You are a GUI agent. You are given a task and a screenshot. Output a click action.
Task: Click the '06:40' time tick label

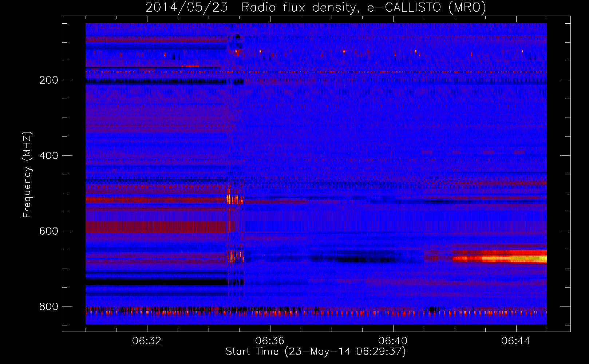[x=393, y=341]
